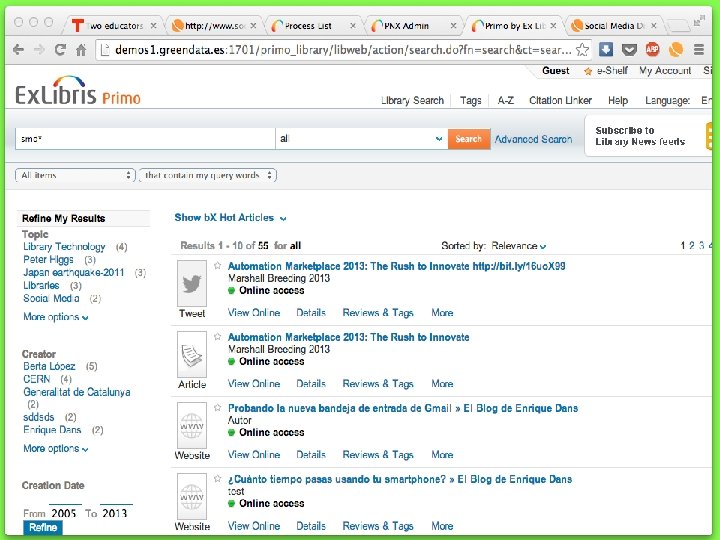Click the Article thumbnail icon
The image size is (720, 540).
pos(192,354)
